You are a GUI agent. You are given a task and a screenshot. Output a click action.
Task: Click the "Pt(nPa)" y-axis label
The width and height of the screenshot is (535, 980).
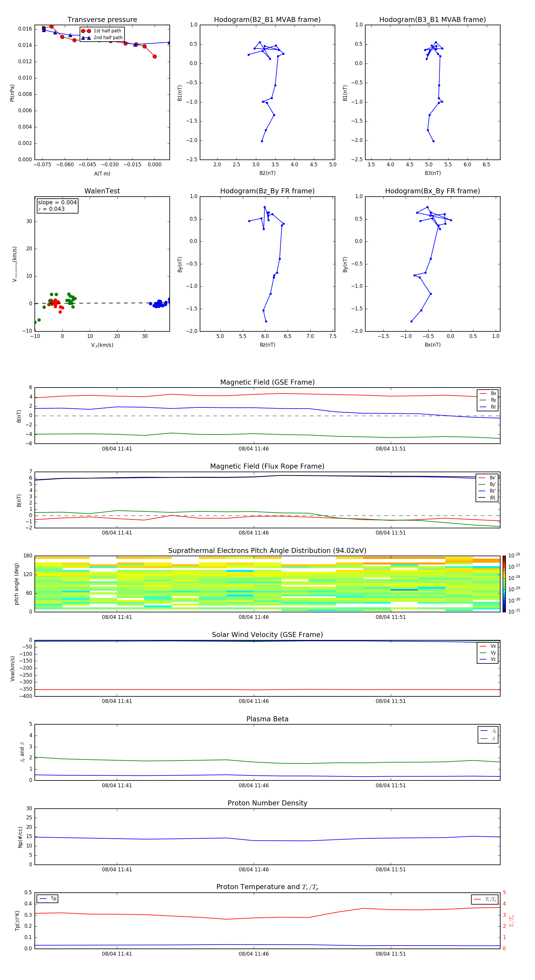tap(12, 93)
